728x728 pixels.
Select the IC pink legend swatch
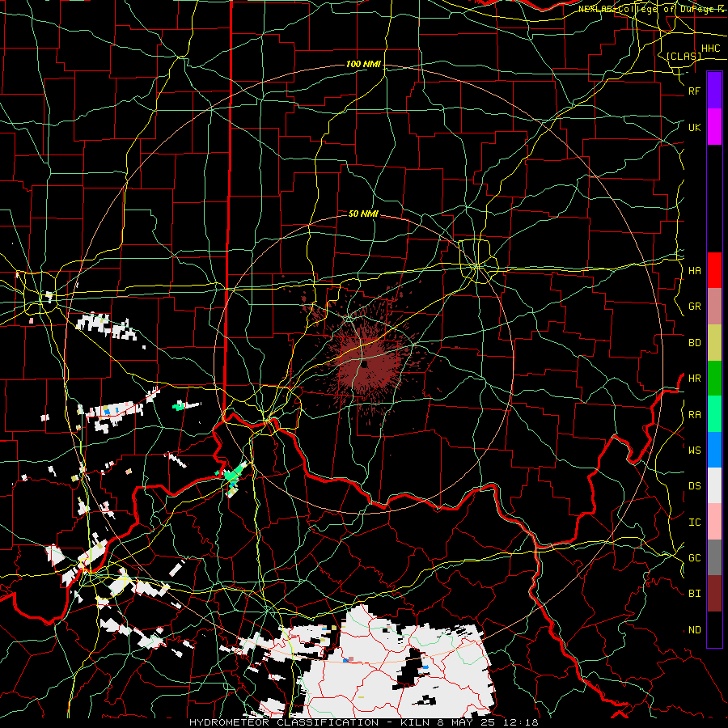(714, 522)
